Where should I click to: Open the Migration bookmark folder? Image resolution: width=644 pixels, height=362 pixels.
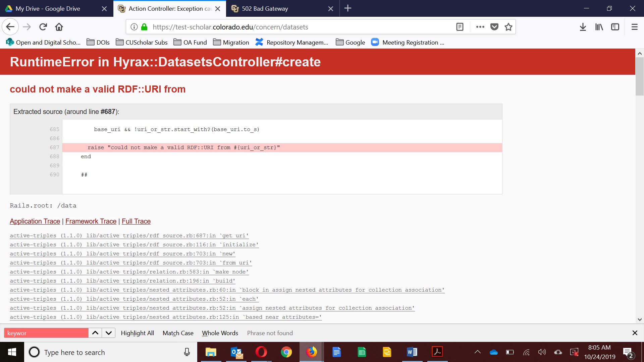tap(231, 42)
